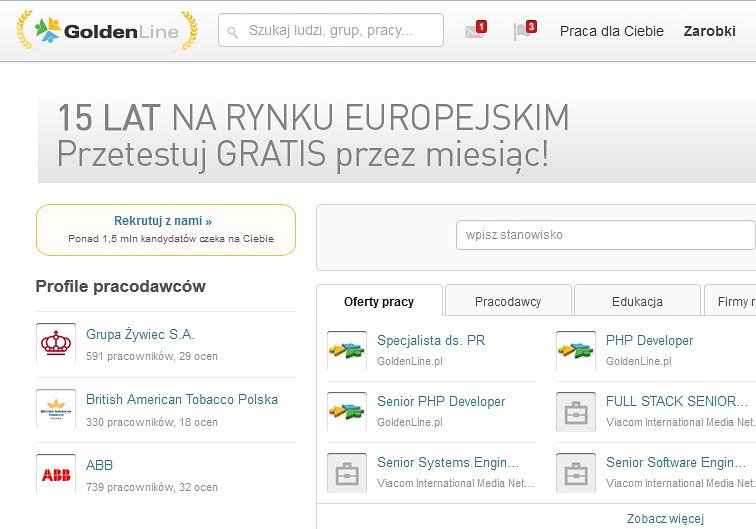Click Rekrutuj z nami button

(x=166, y=230)
